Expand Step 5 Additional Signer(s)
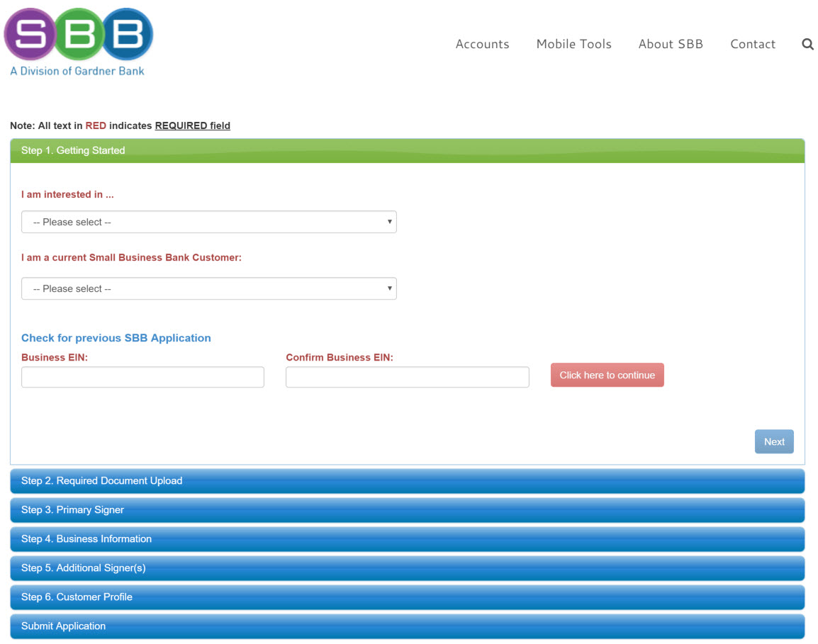 [x=408, y=568]
